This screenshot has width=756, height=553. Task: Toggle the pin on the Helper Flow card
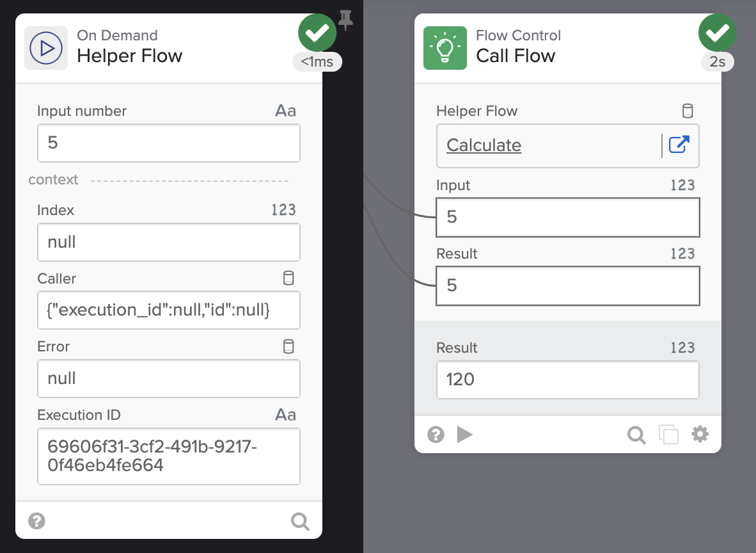[x=345, y=20]
